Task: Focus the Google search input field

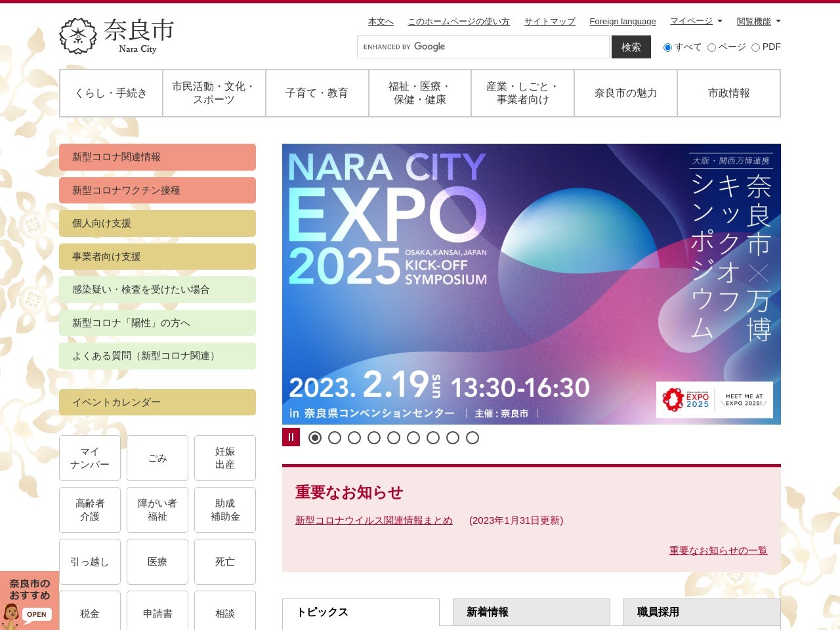Action: tap(483, 47)
